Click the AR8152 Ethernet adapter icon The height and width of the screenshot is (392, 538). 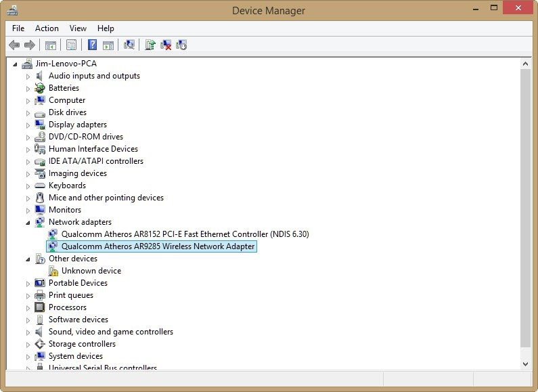[x=53, y=234]
